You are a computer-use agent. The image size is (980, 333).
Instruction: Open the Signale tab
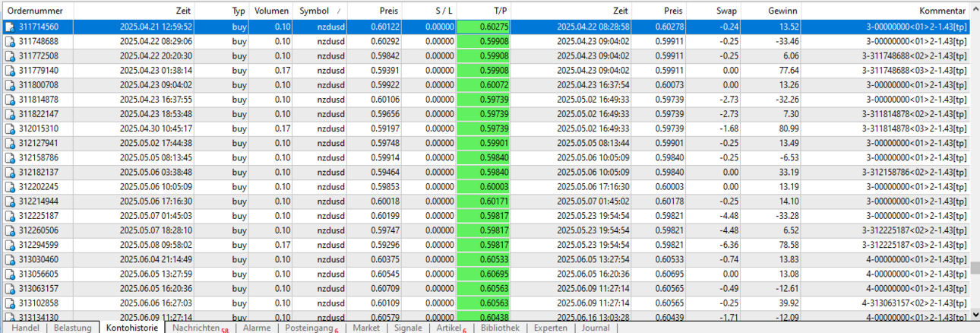409,328
